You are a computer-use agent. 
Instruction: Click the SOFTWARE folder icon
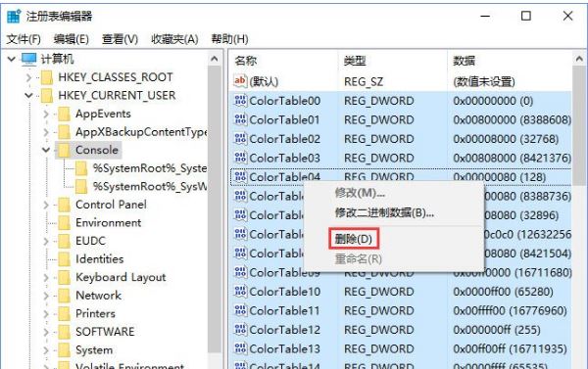[64, 332]
